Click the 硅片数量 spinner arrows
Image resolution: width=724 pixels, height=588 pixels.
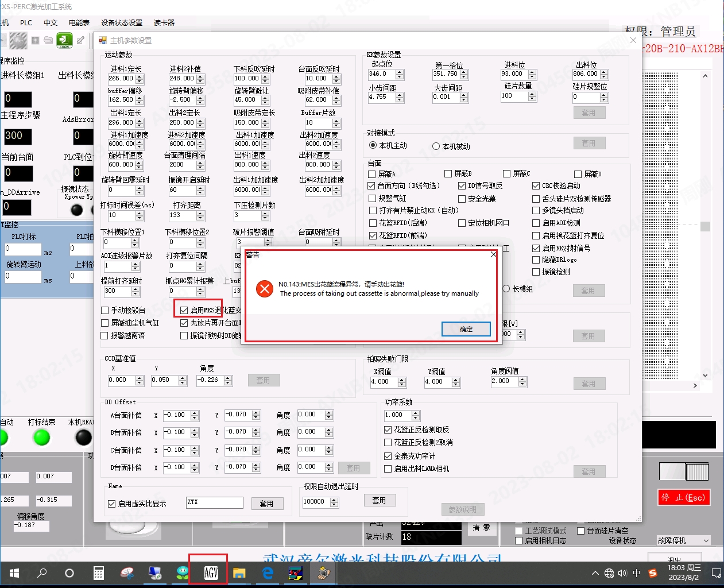point(532,96)
